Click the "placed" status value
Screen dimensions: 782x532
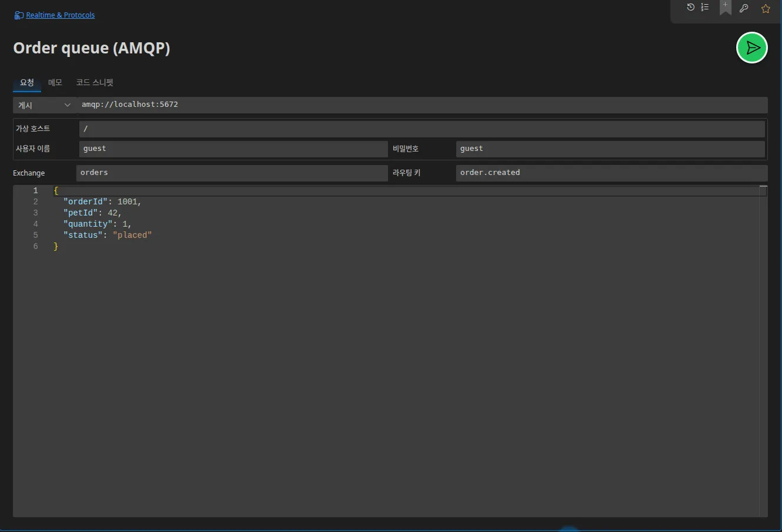[132, 235]
